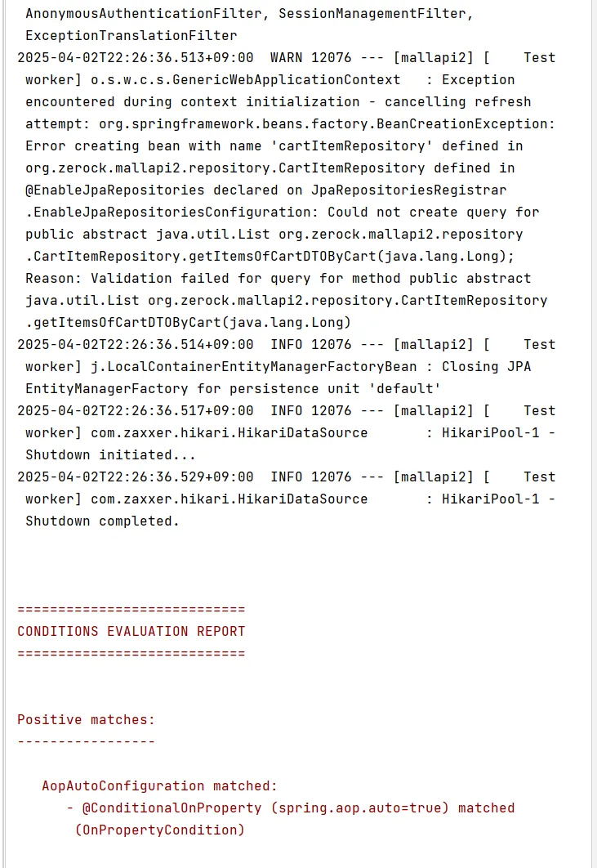This screenshot has height=868, width=597.
Task: Click 'Reason: Validation failed' text
Action: [127, 279]
